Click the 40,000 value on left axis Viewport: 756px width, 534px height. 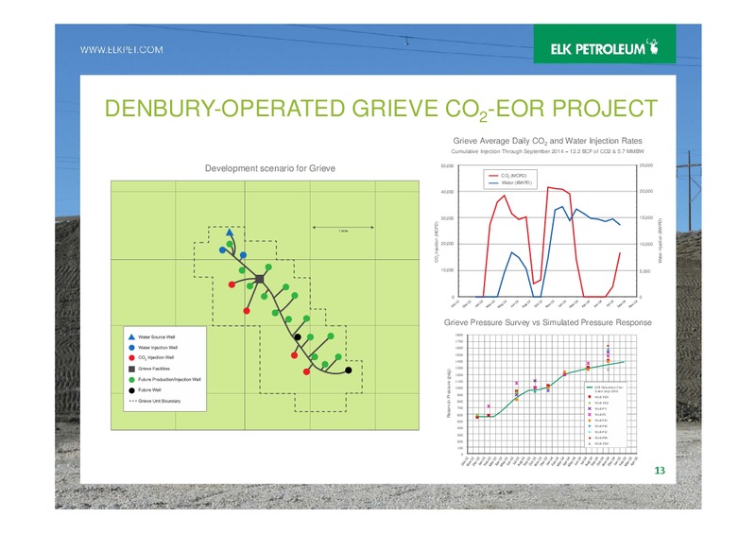[447, 192]
